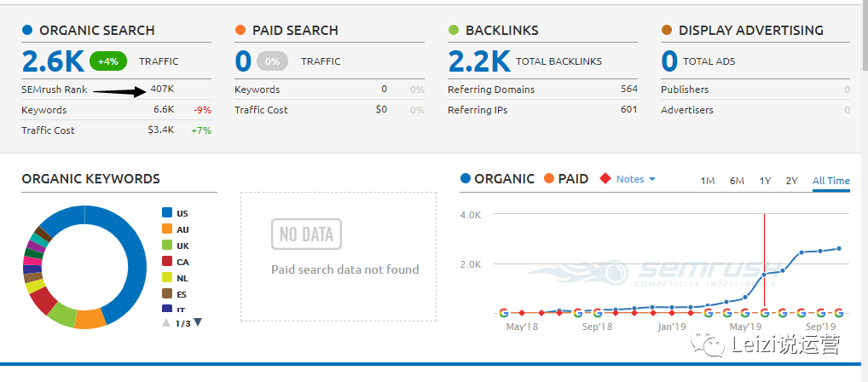Click the UK green legend swatch
This screenshot has width=868, height=382.
coord(166,246)
